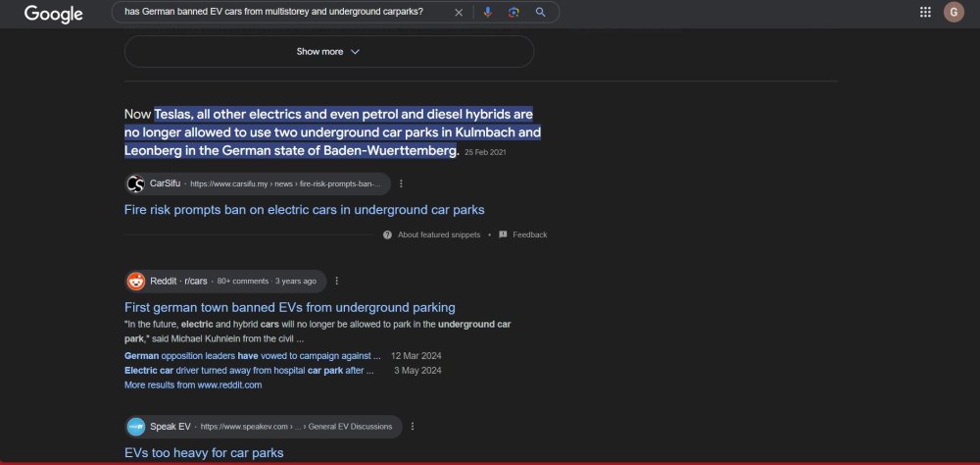Screen dimensions: 980x465
Task: Click the CarSifu source URL text
Action: point(285,184)
